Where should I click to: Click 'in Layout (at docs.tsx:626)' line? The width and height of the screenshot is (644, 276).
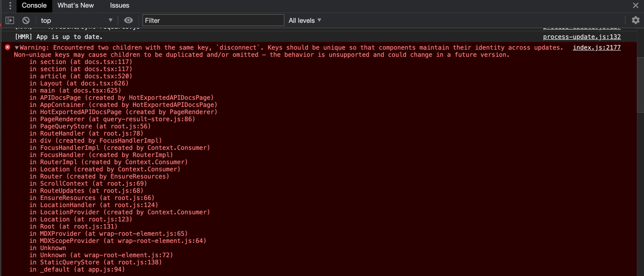(79, 83)
